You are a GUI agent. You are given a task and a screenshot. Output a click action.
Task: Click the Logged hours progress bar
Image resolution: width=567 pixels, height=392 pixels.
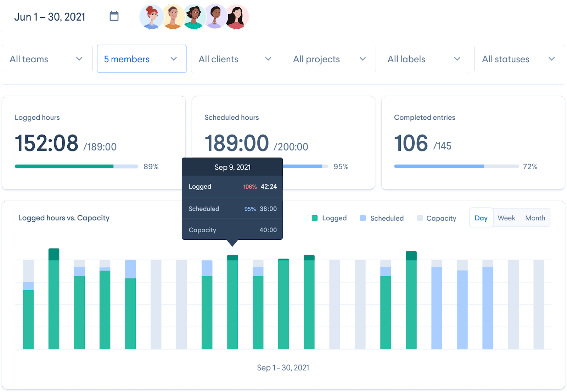point(76,166)
